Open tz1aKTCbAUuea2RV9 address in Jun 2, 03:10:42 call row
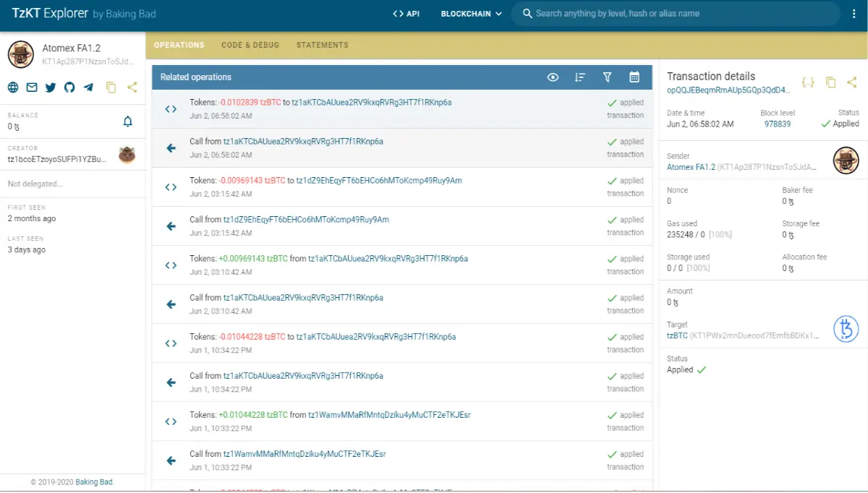This screenshot has height=493, width=868. pyautogui.click(x=303, y=298)
